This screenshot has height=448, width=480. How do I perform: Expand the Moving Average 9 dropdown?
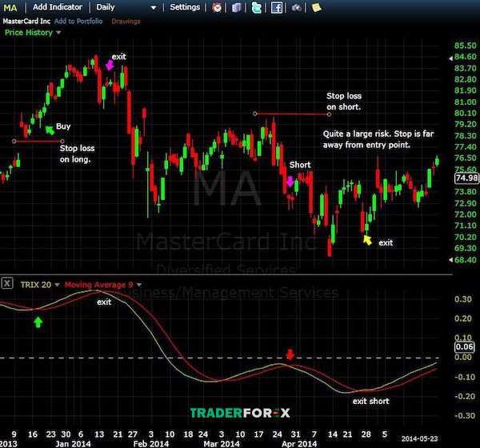(x=103, y=285)
